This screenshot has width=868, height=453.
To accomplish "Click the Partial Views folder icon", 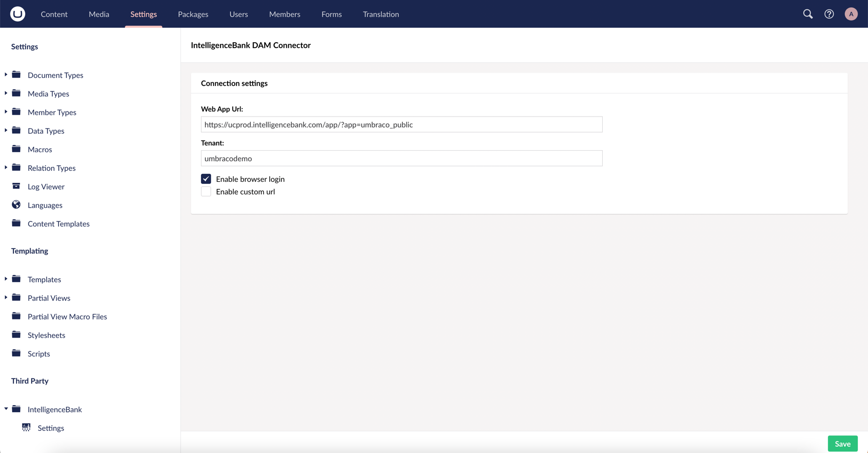I will (x=16, y=298).
